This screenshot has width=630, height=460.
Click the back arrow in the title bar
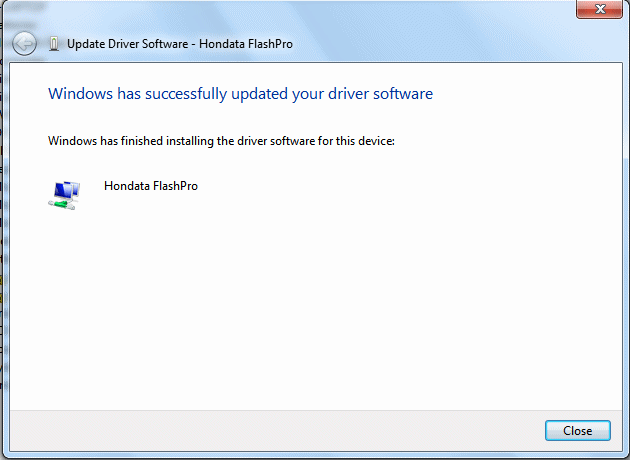click(x=25, y=43)
